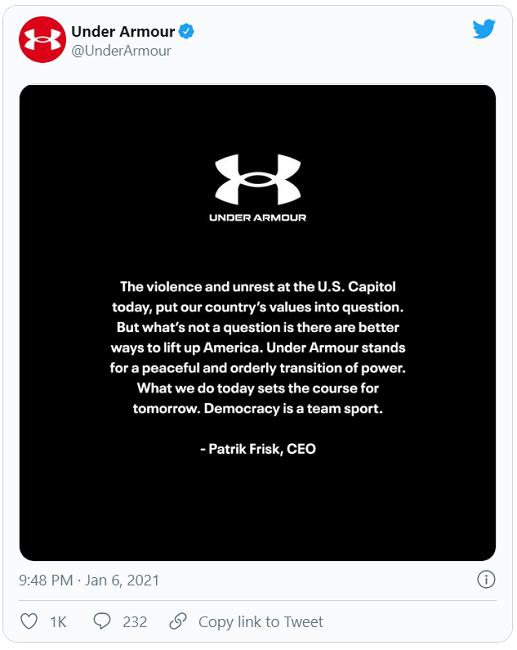Open the black statement image
Viewport: 517px width, 650px height.
click(257, 323)
